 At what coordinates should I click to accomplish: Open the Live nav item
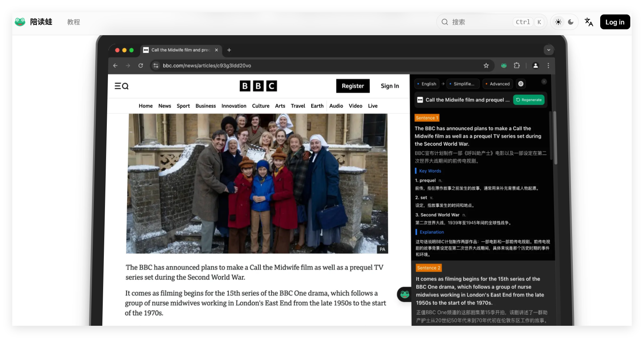tap(373, 106)
